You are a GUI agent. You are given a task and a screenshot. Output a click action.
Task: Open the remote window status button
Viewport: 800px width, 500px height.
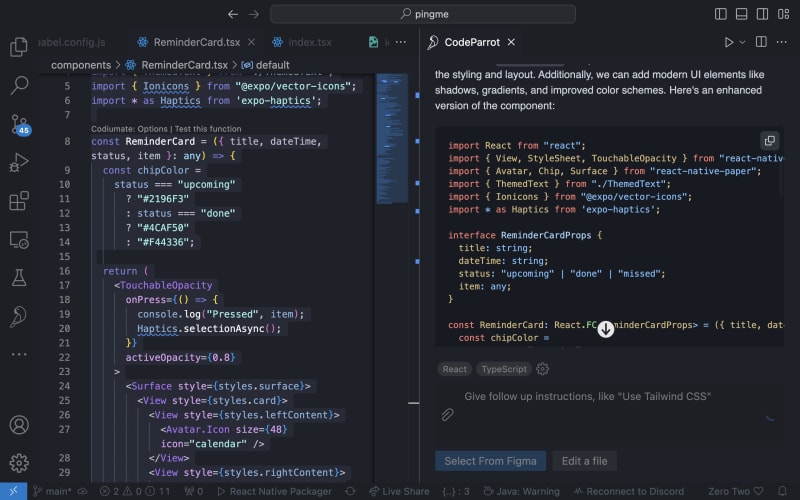pos(13,491)
